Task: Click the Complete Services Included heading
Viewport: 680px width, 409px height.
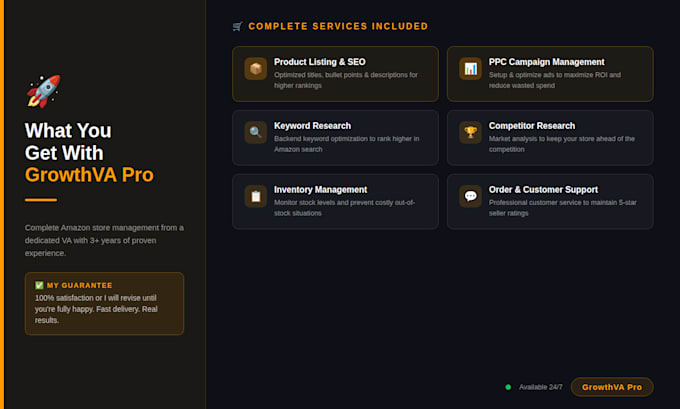Action: (338, 26)
